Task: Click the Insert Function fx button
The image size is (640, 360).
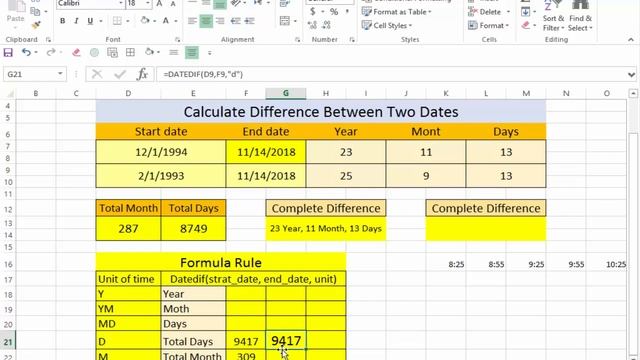Action: [142, 74]
